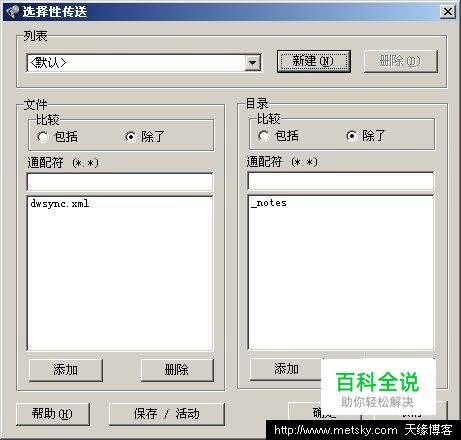Click the 选择性传送 title bar app icon
This screenshot has width=461, height=440.
tap(12, 12)
